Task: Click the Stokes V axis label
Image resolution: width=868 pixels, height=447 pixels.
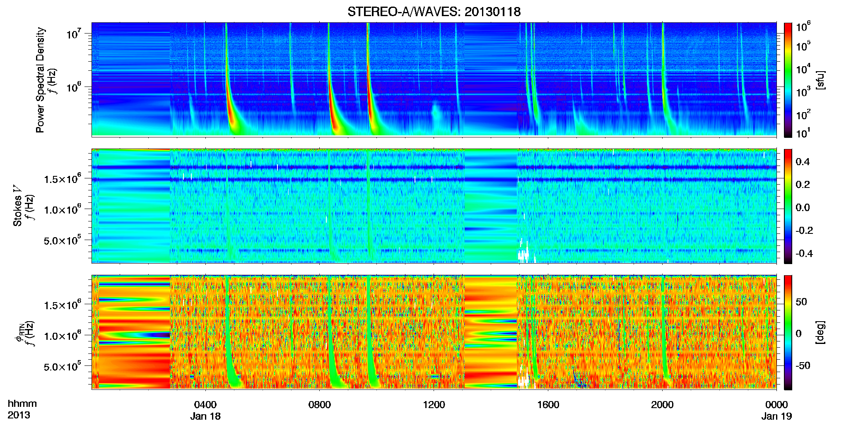Action: pyautogui.click(x=17, y=206)
